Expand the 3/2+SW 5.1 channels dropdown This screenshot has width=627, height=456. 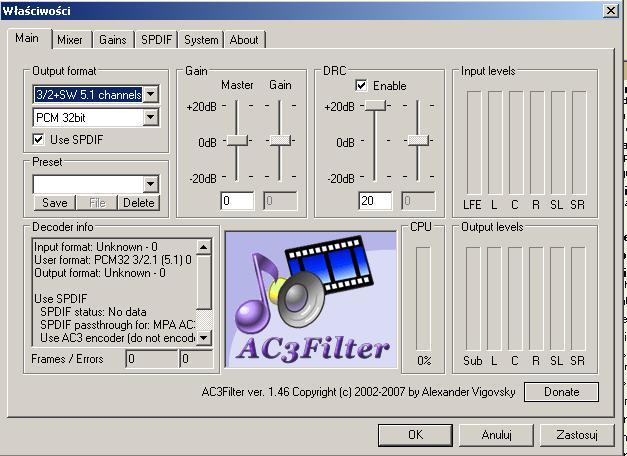point(151,94)
